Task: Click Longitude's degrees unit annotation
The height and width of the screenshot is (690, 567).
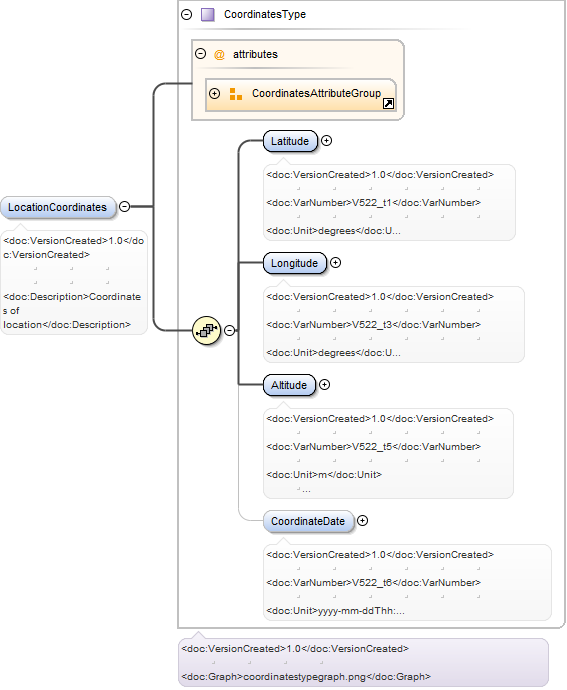Action: point(333,353)
